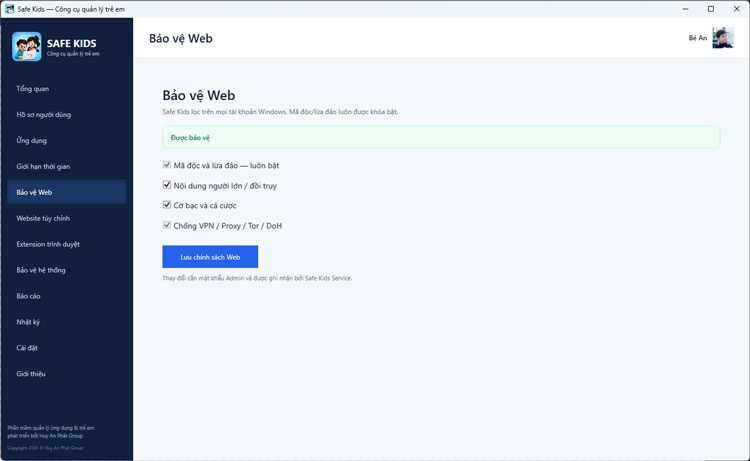Screen dimensions: 750x461
Task: Click Lưu chính sách Web button
Action: tap(210, 257)
